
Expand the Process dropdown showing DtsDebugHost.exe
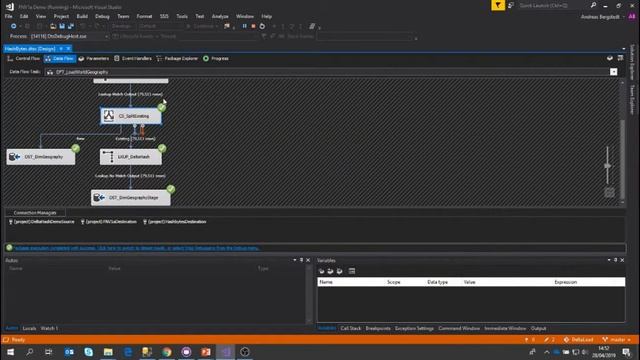106,36
